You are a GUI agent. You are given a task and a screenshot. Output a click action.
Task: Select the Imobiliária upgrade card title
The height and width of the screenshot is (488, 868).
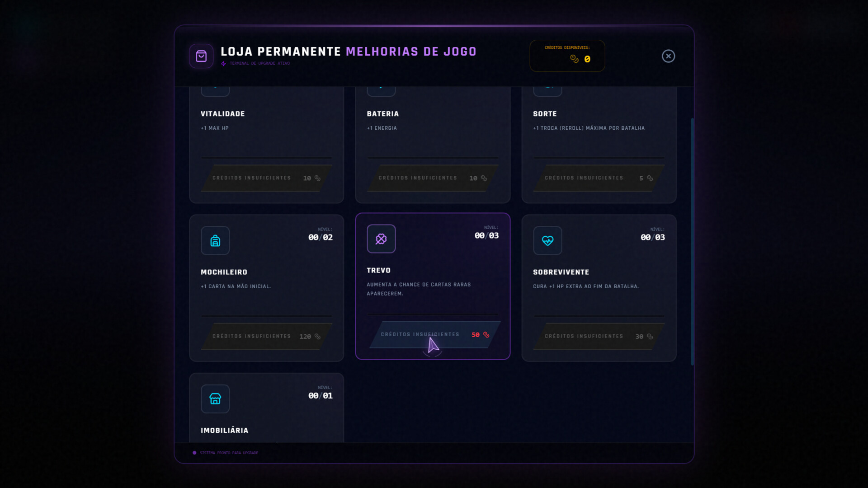225,431
